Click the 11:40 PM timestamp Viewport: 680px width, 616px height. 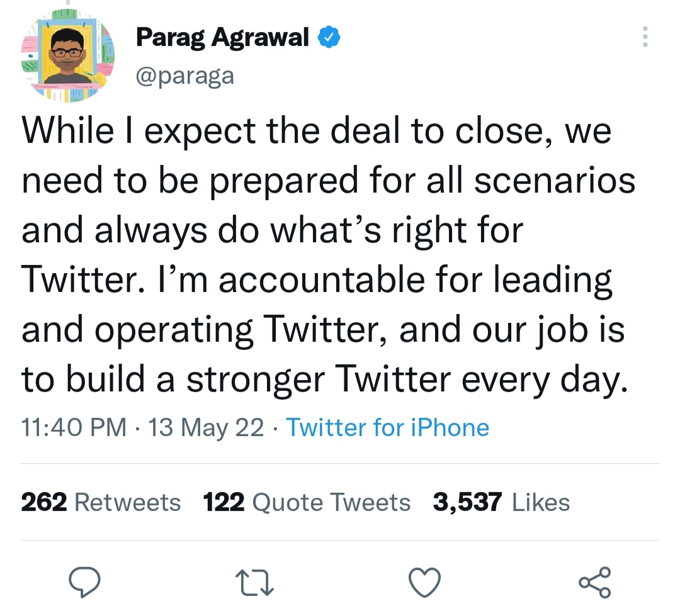coord(74,428)
